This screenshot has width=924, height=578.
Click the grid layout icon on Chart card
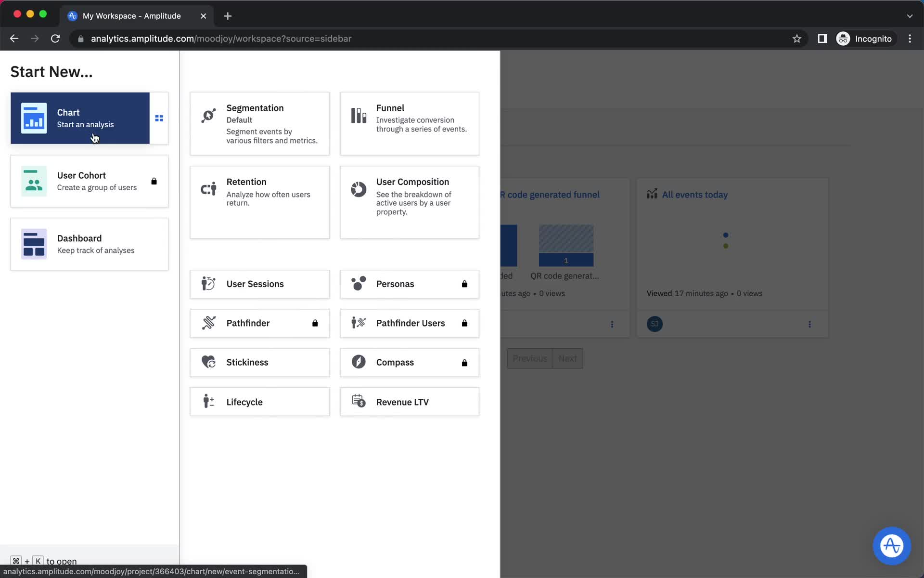pyautogui.click(x=159, y=118)
